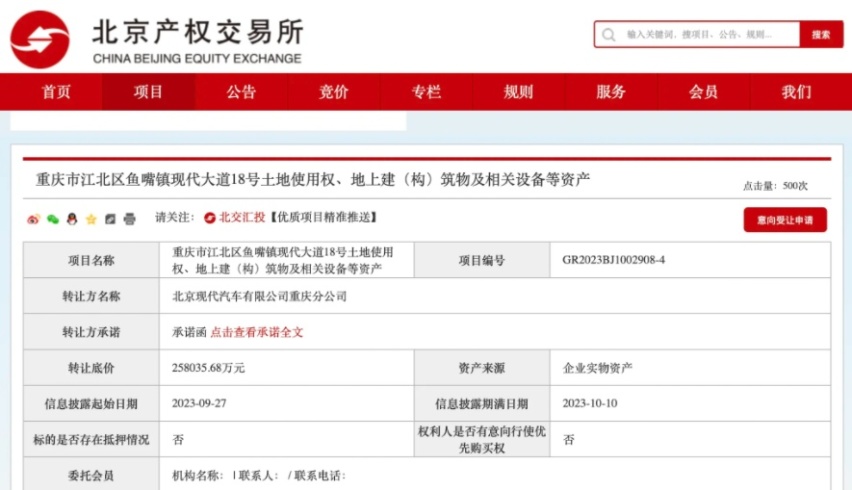Click the 标的是否存在抵押情况 label
The image size is (852, 490).
click(x=91, y=439)
